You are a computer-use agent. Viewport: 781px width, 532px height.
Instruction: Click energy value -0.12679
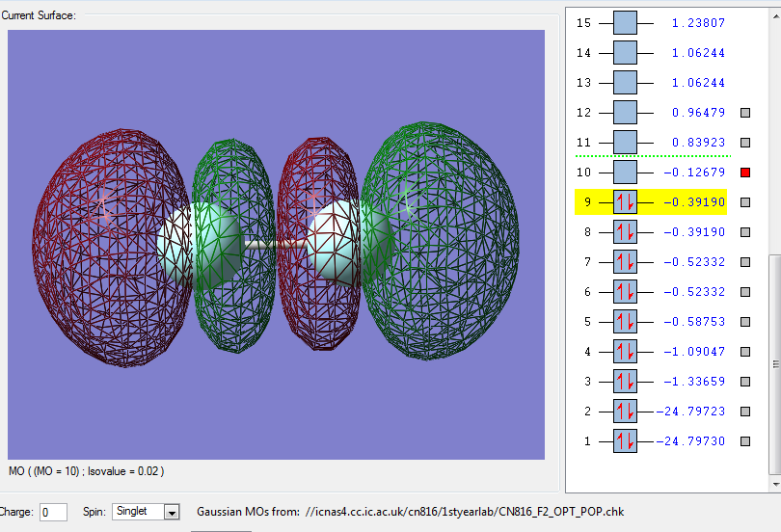pyautogui.click(x=694, y=173)
